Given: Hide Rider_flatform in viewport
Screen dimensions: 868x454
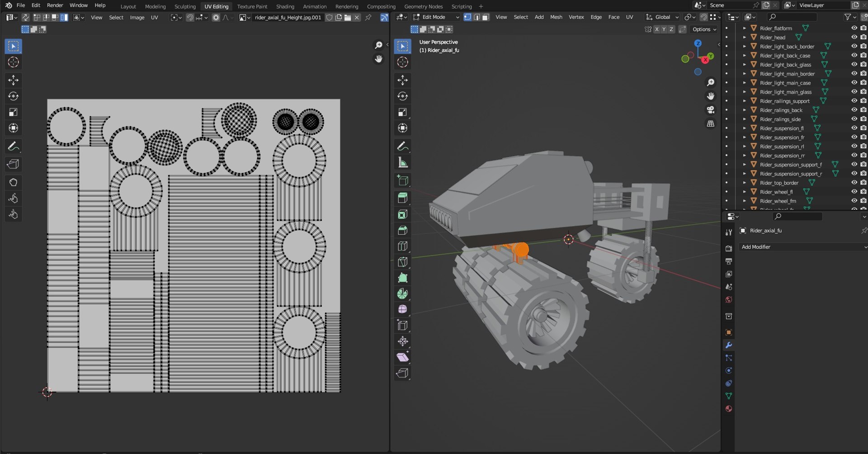Looking at the screenshot, I should tap(854, 28).
